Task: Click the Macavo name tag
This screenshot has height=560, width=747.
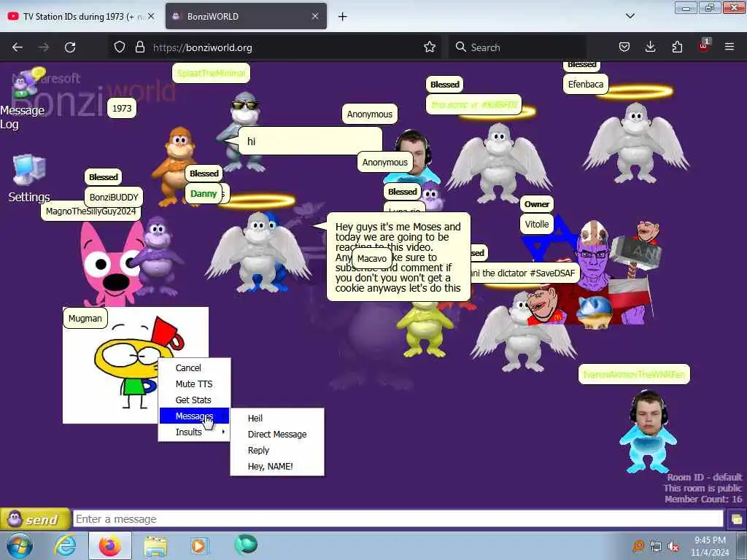Action: 371,259
